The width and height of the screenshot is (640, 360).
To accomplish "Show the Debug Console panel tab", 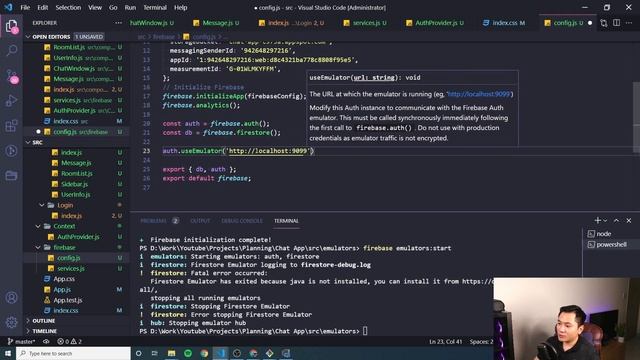I will click(x=242, y=221).
